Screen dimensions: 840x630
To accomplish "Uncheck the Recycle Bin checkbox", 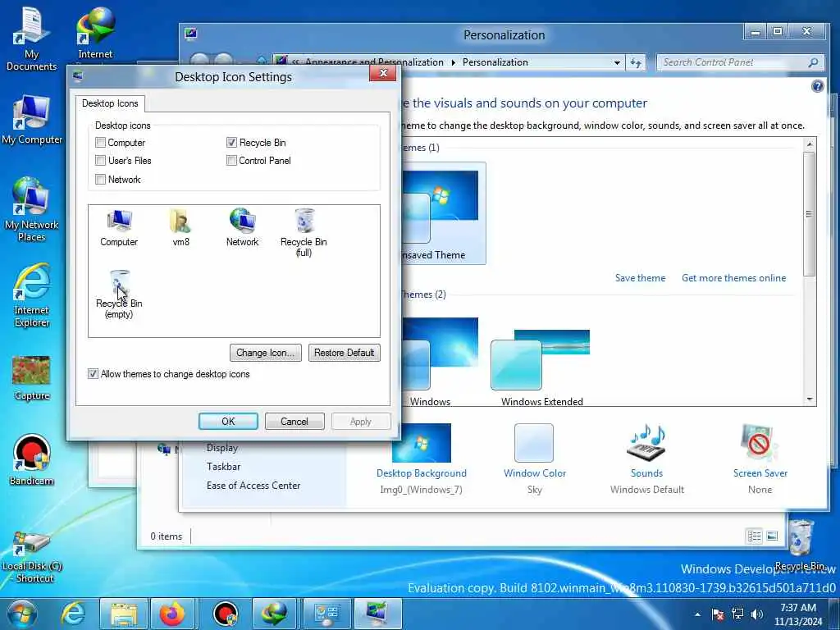I will (x=231, y=143).
